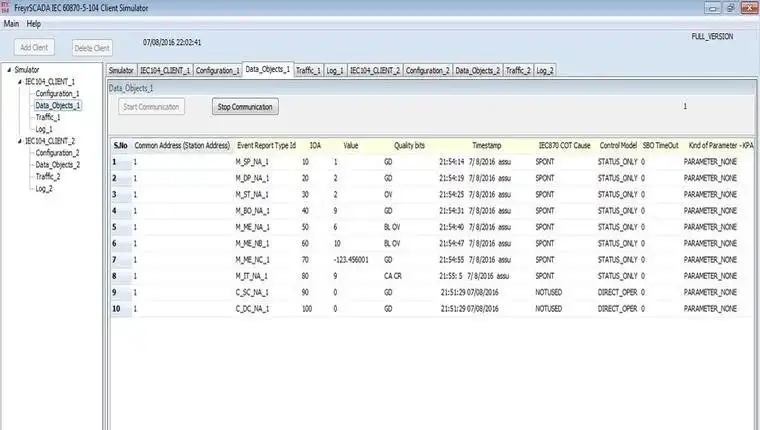
Task: Switch to the IEC104_CLIENT_2 tab
Action: point(375,71)
